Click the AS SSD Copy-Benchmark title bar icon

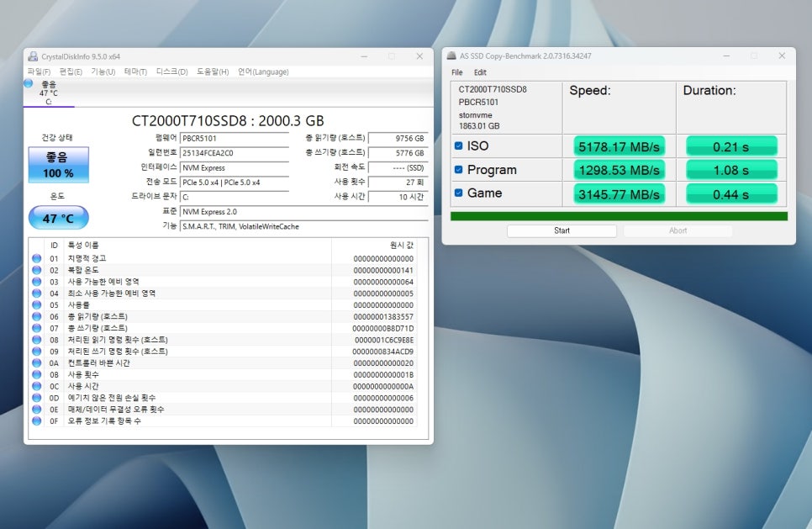pos(451,56)
